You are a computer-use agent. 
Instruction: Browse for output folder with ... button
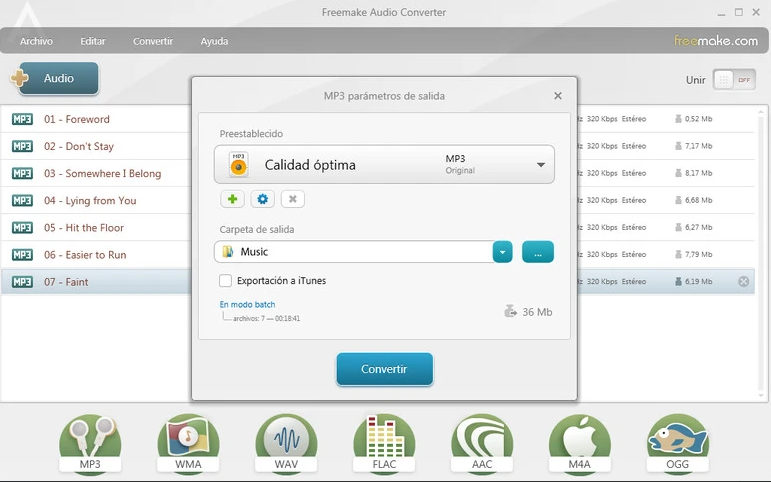pos(537,252)
